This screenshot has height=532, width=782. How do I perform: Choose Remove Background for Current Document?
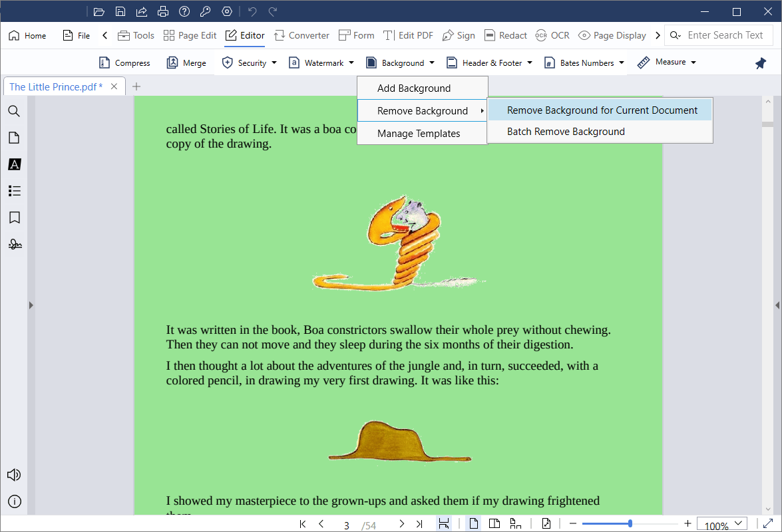(x=600, y=110)
